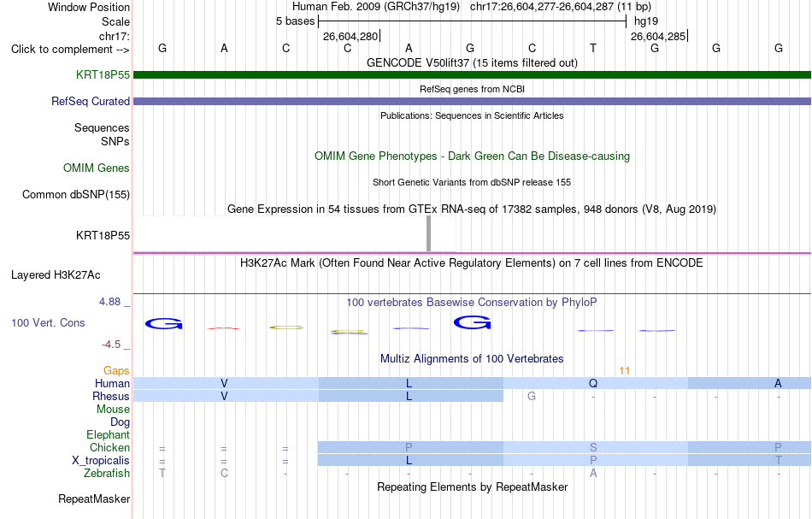Click the Rhesus row amino acid V
812x519 pixels.
224,396
